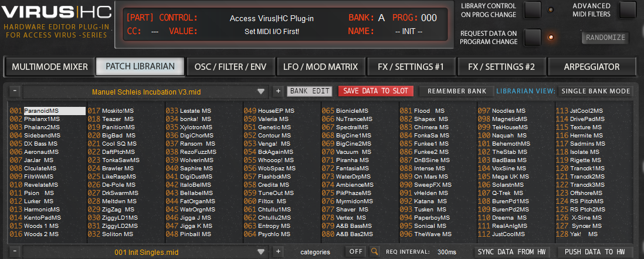Click the Remember Bank button

(x=457, y=91)
